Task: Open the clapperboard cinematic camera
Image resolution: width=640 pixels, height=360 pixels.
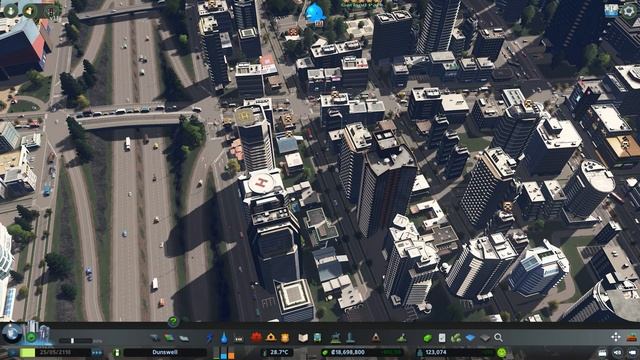Action: click(x=602, y=352)
